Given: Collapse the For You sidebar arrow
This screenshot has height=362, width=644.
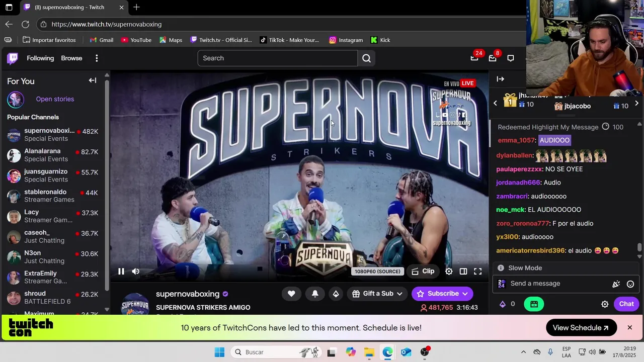Looking at the screenshot, I should pos(93,80).
